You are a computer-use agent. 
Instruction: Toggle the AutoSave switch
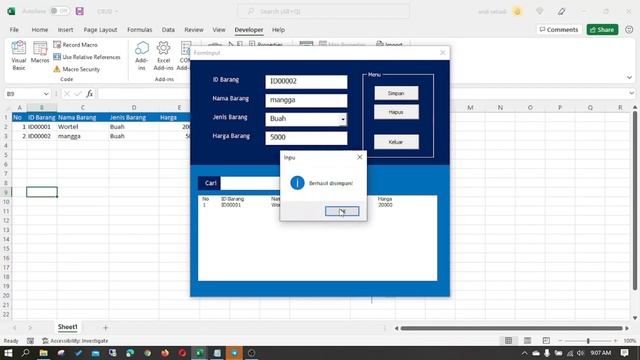click(60, 11)
